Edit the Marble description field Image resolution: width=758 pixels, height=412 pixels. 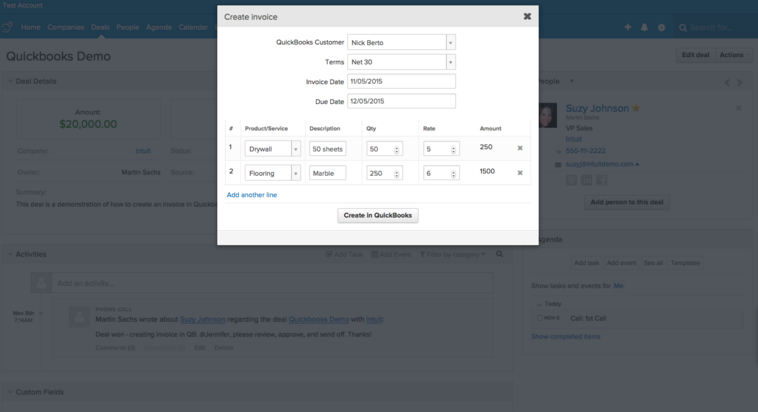[x=328, y=173]
